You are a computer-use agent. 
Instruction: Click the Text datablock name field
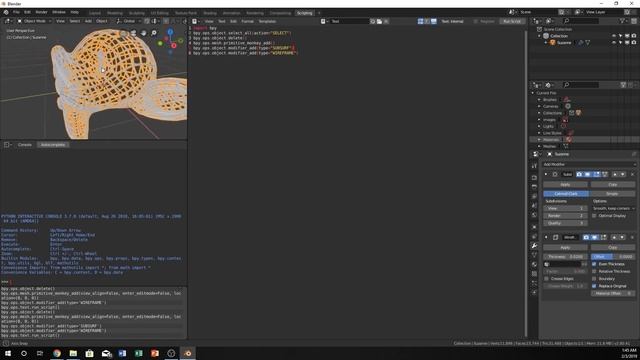pos(349,21)
